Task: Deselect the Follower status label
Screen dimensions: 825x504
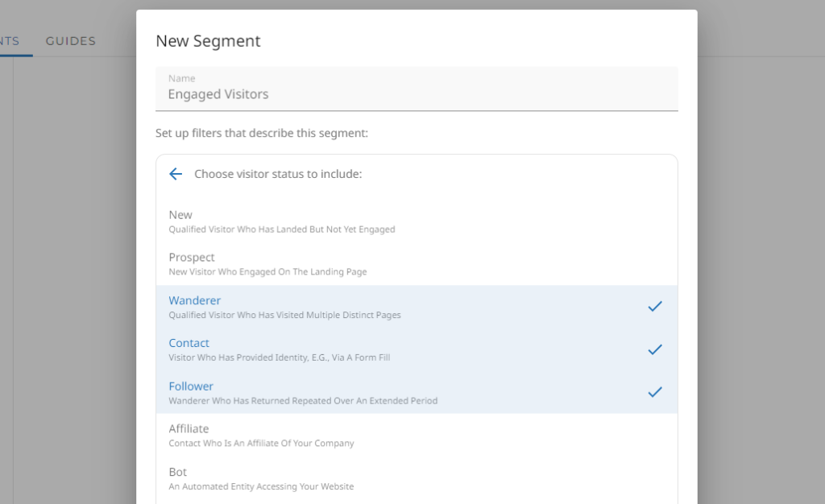Action: [x=191, y=386]
